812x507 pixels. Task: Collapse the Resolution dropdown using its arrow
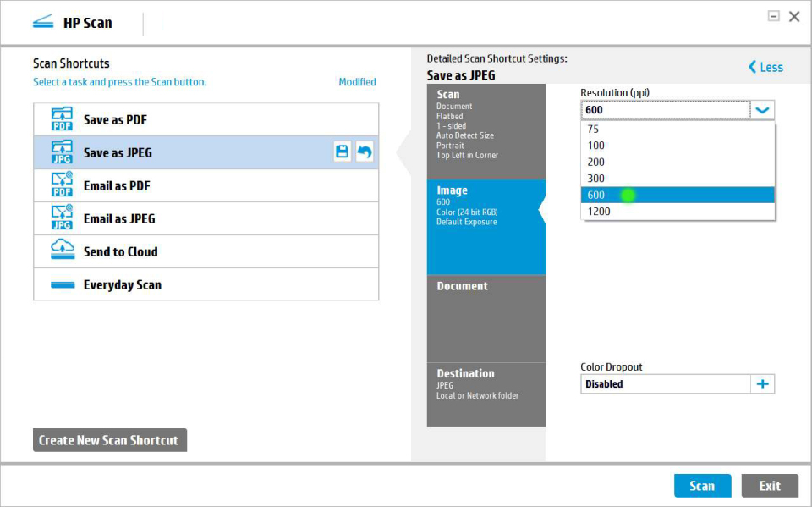(x=762, y=110)
